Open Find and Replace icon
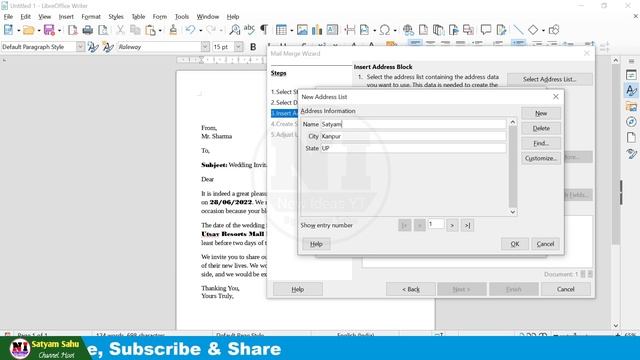This screenshot has height=360, width=640. pos(235,30)
